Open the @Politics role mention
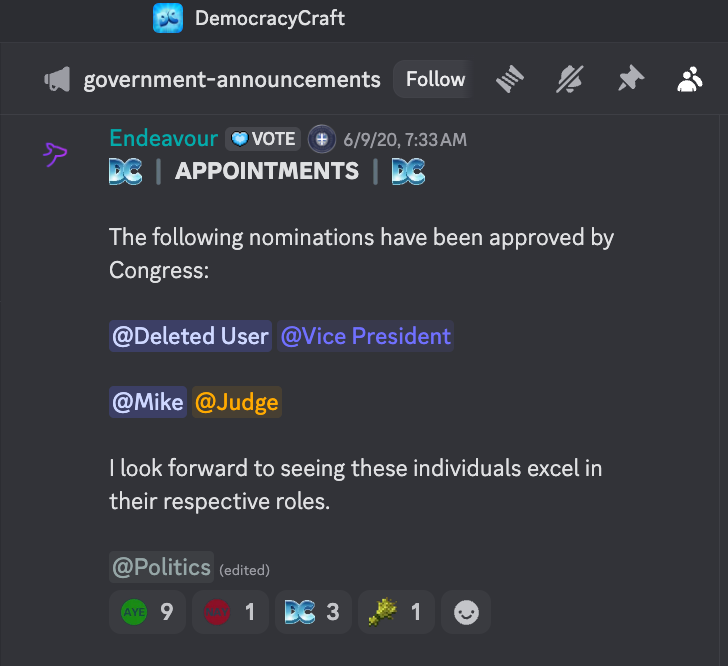 pos(161,567)
